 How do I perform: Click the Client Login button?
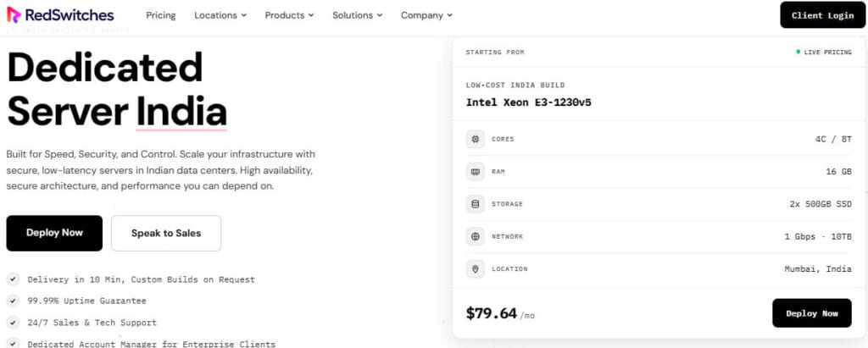[x=822, y=15]
